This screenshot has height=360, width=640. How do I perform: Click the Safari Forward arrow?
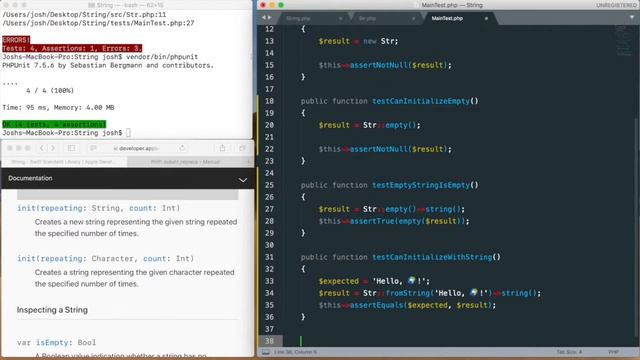coord(53,148)
